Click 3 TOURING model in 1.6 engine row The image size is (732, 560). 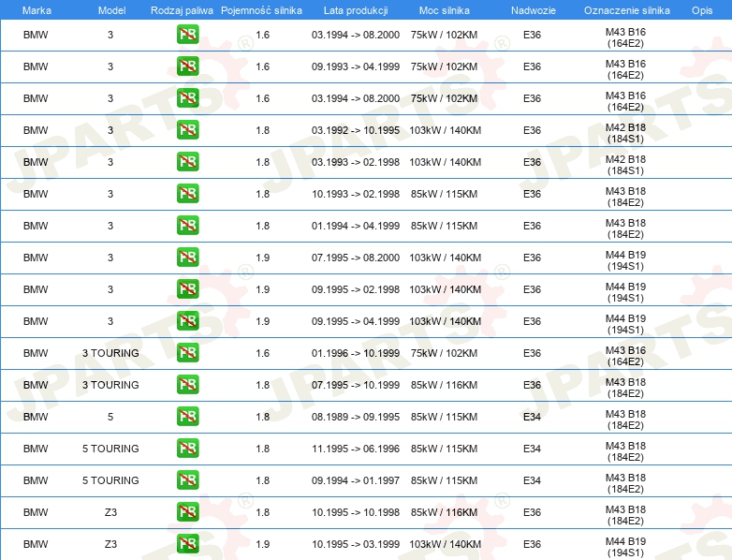(x=110, y=353)
